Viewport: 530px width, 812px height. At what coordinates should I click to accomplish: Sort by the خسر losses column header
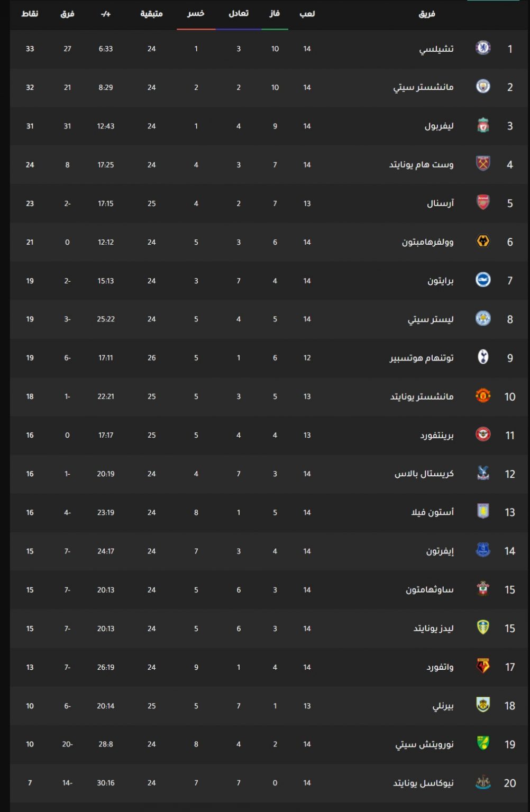coord(196,14)
